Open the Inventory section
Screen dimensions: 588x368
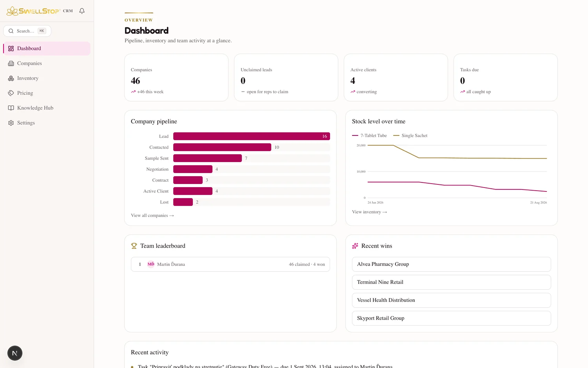point(47,78)
